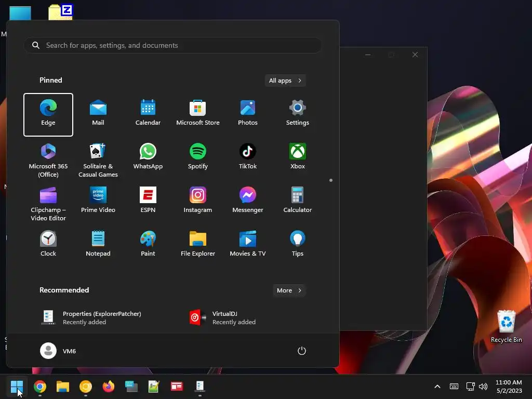This screenshot has height=399, width=532.
Task: Open the Edge pinned app
Action: pyautogui.click(x=48, y=115)
